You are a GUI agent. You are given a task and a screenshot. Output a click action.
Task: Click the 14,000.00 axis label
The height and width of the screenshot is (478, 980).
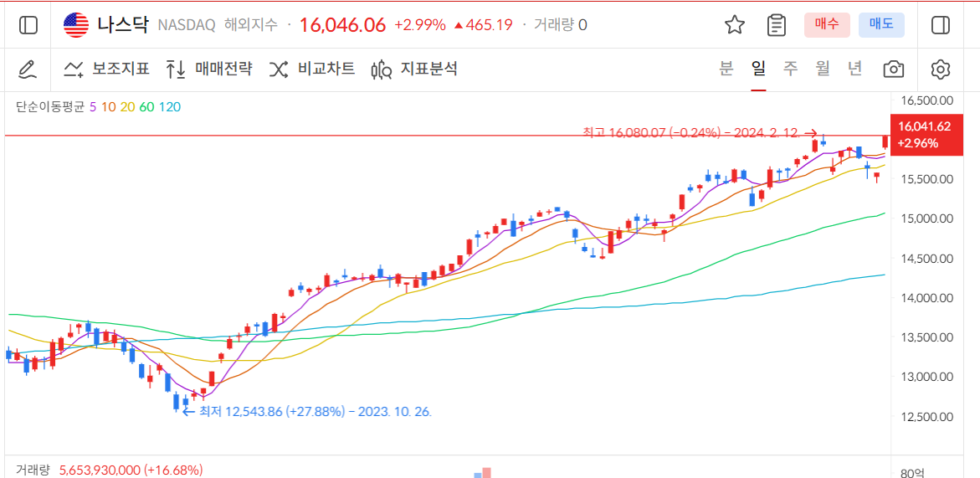coord(926,297)
